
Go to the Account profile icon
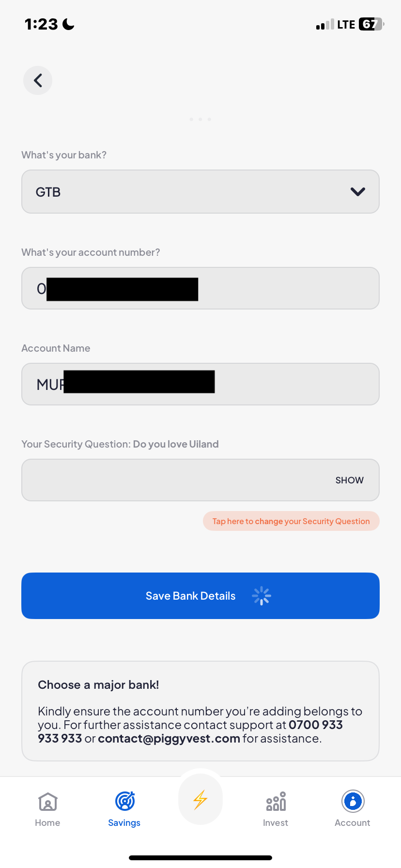click(x=353, y=801)
